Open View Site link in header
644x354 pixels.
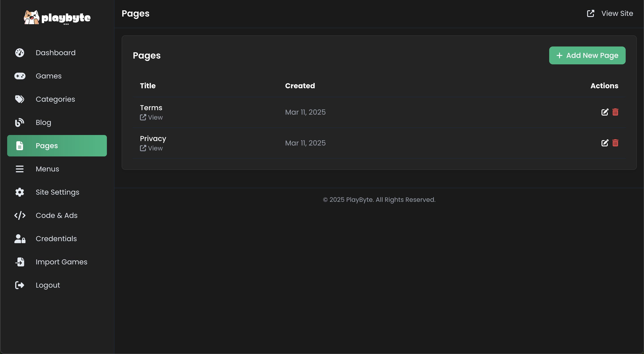(610, 13)
